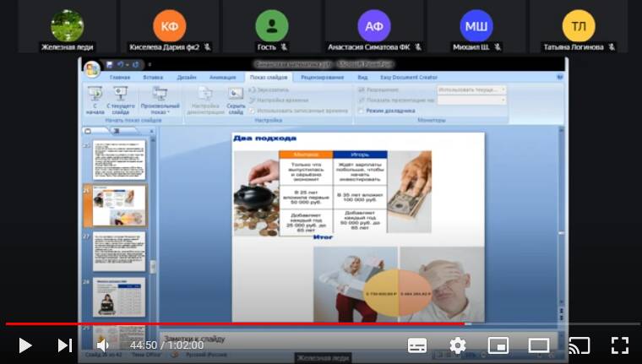This screenshot has width=642, height=364.
Task: Cast the video to a TV
Action: click(579, 345)
